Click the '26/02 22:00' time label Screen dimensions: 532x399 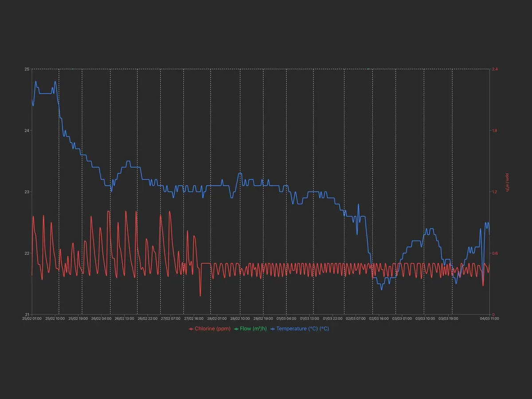(x=148, y=318)
